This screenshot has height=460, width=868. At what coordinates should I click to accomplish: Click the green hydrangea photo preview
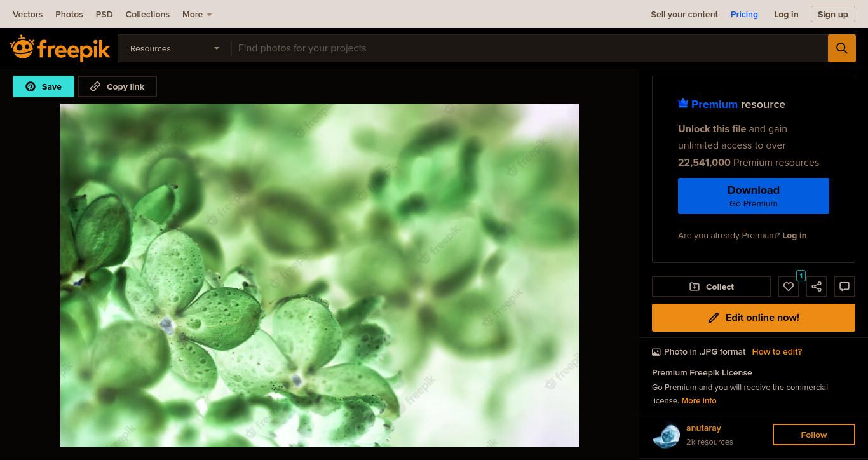pyautogui.click(x=320, y=275)
